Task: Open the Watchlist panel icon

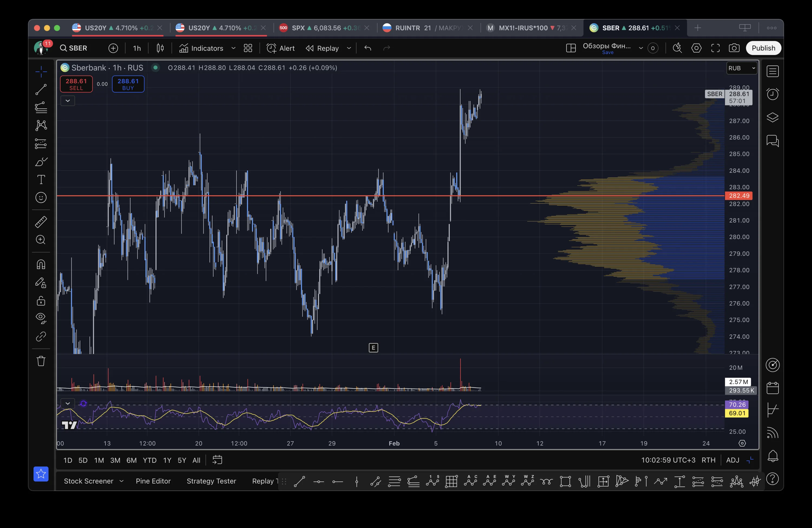Action: (x=772, y=71)
